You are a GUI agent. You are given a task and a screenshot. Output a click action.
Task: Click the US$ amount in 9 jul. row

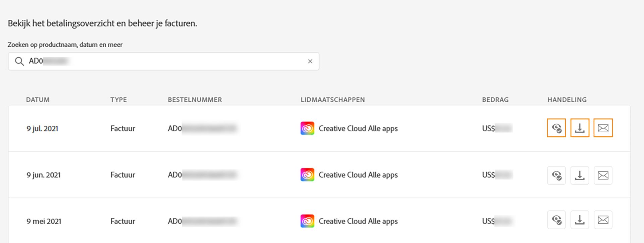click(497, 129)
